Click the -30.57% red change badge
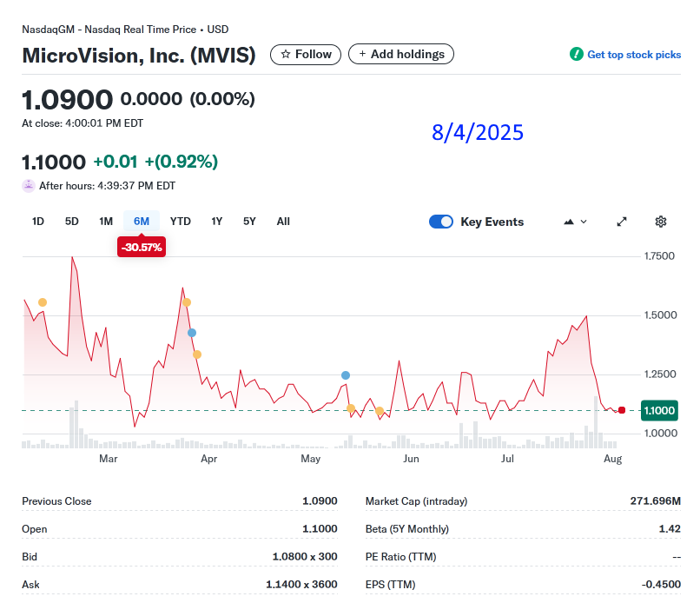Viewport: 700px width, 603px height. point(142,247)
